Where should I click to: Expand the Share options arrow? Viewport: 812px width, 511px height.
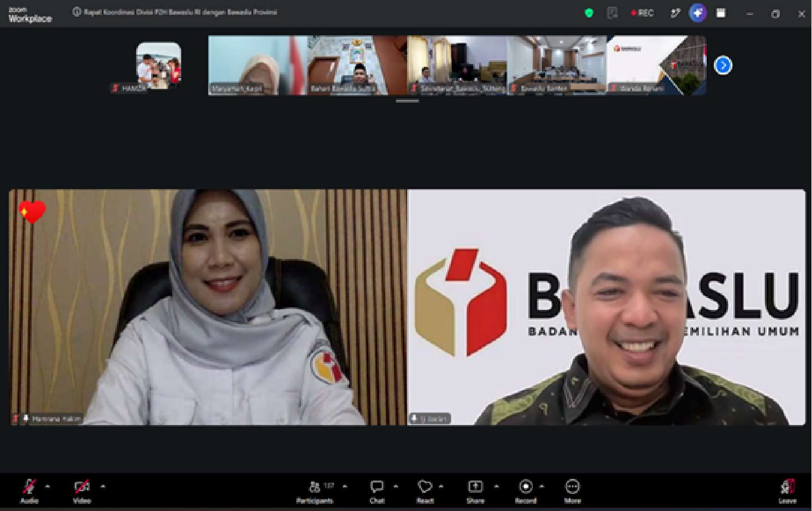pos(496,486)
